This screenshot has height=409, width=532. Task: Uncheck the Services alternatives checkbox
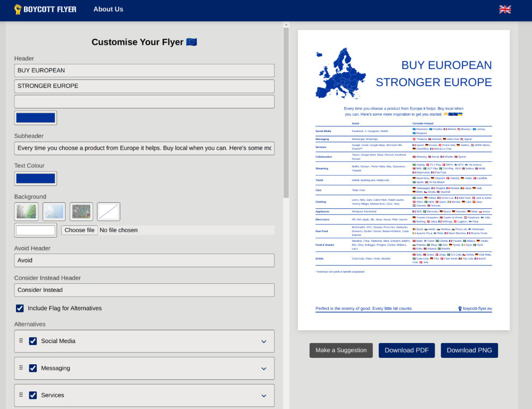coord(33,395)
